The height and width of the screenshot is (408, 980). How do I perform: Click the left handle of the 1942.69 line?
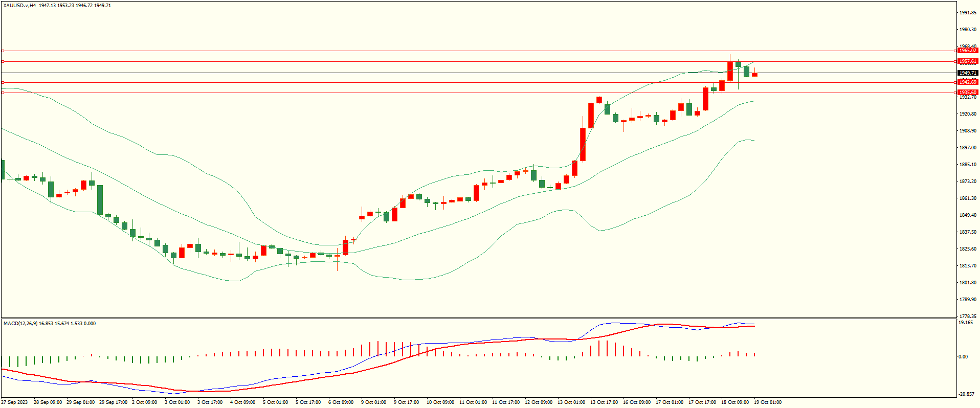[x=3, y=82]
